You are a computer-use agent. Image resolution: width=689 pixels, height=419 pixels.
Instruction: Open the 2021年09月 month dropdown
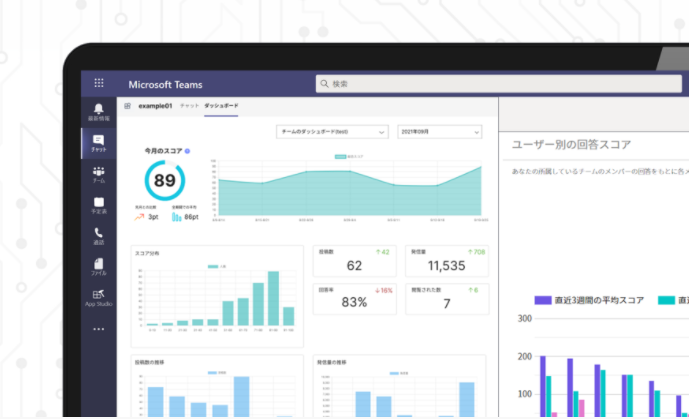439,131
